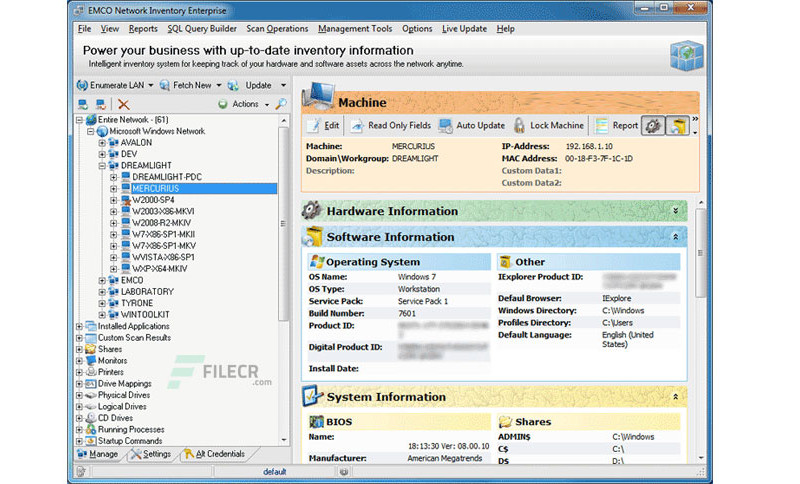Viewport: 800px width, 484px height.
Task: Switch to the Alt Credentials tab
Action: click(x=215, y=454)
